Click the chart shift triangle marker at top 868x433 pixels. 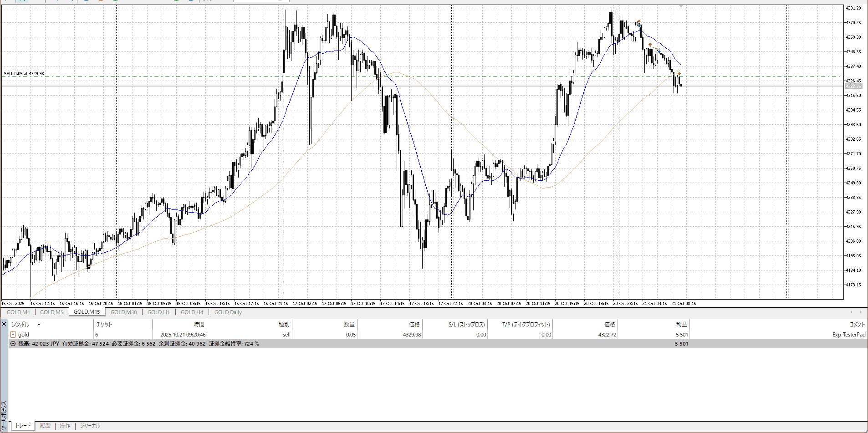681,6
